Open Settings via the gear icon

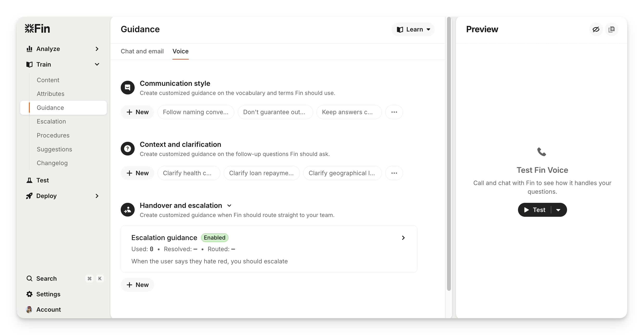pos(30,294)
